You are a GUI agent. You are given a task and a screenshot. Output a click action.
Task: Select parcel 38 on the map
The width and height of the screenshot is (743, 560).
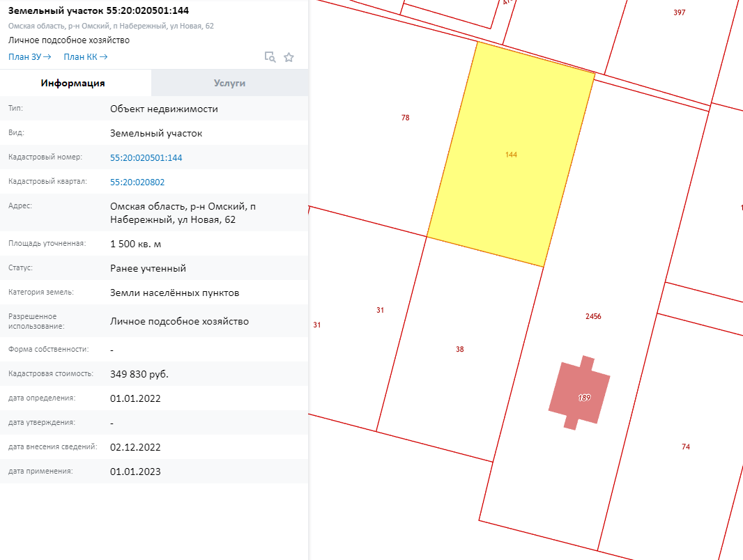(x=459, y=350)
